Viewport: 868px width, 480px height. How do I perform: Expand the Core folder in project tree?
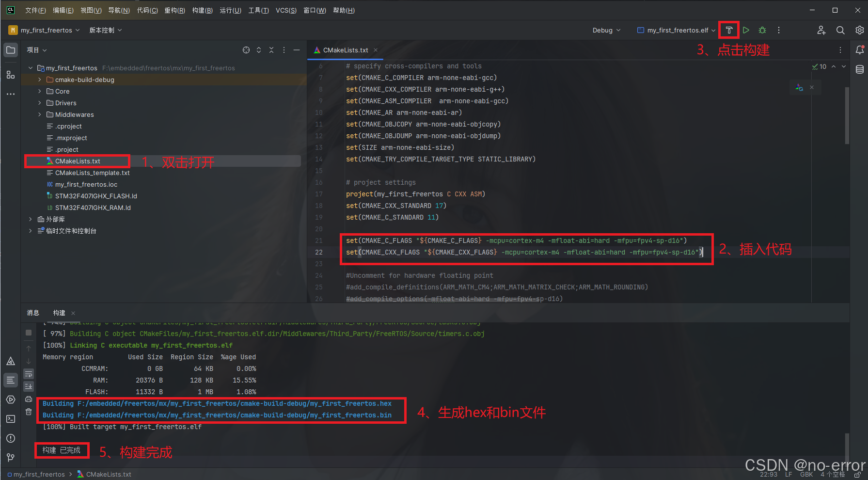39,91
